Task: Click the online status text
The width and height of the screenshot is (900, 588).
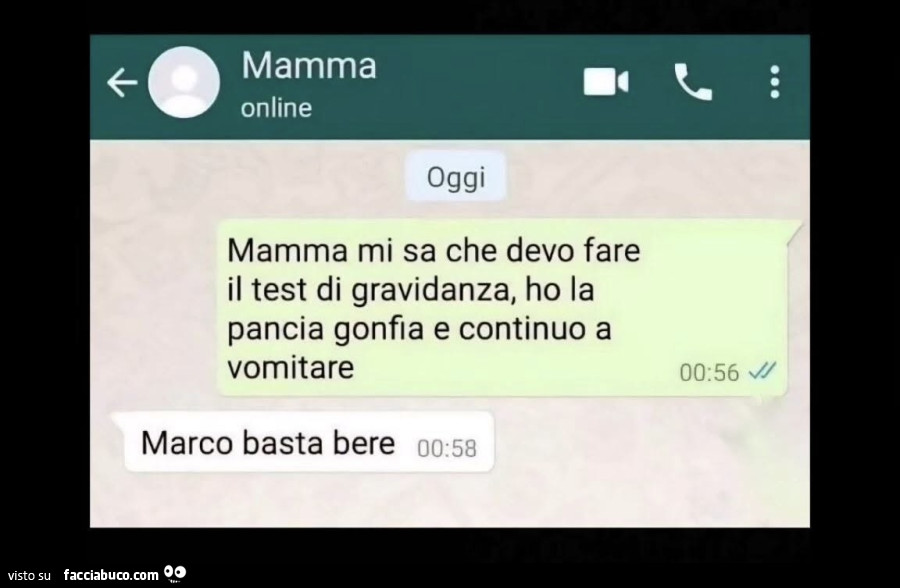Action: (x=276, y=107)
